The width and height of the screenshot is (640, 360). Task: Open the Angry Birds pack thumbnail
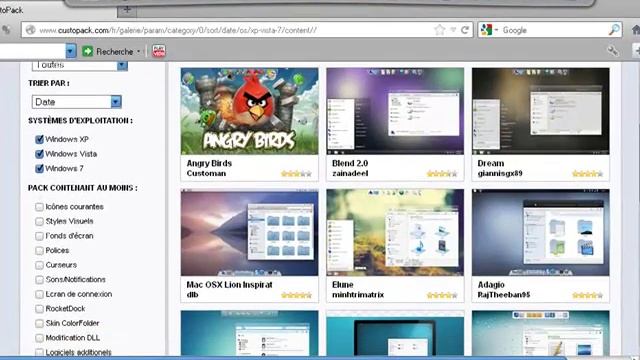click(x=249, y=111)
